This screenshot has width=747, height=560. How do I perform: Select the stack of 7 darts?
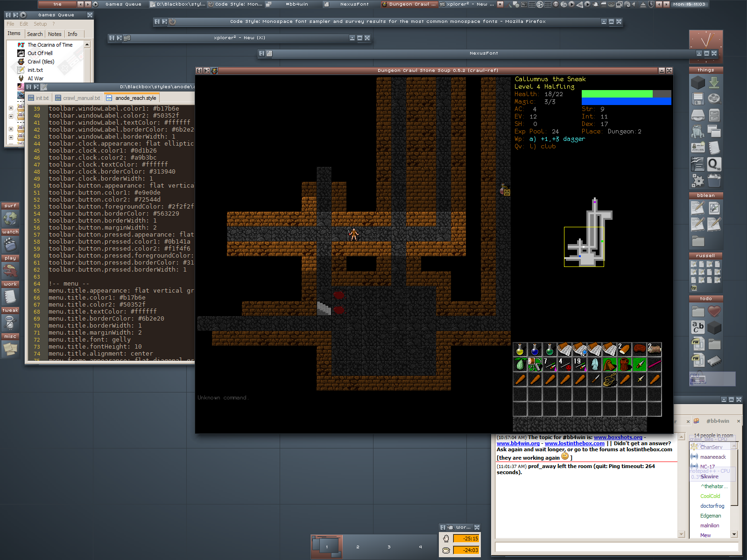click(550, 364)
